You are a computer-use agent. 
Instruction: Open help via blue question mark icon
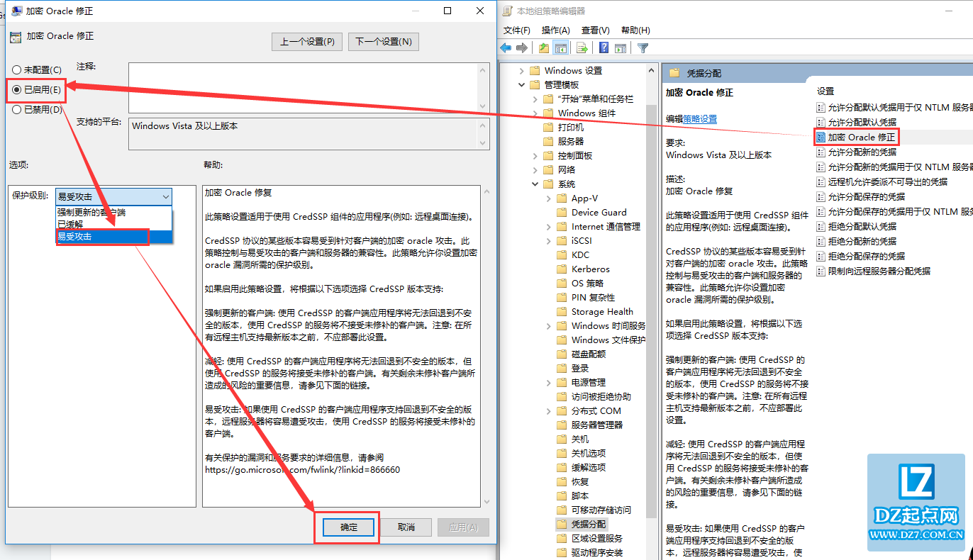[x=604, y=48]
